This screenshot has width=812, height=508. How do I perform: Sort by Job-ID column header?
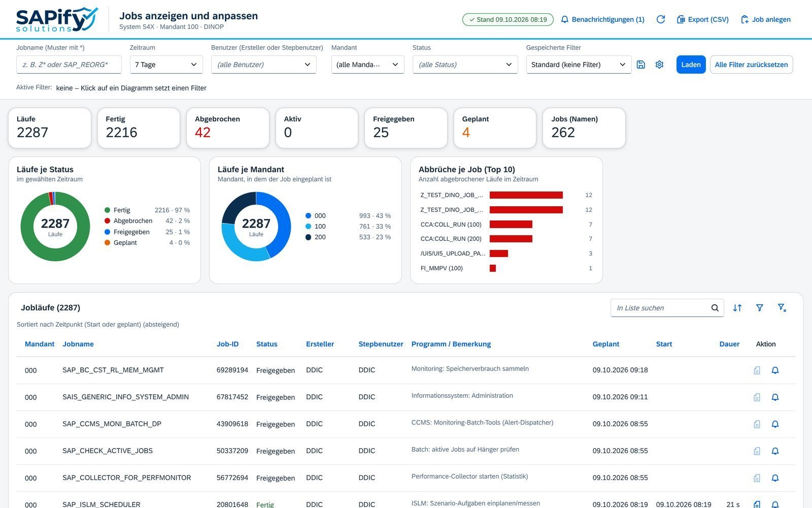tap(227, 344)
